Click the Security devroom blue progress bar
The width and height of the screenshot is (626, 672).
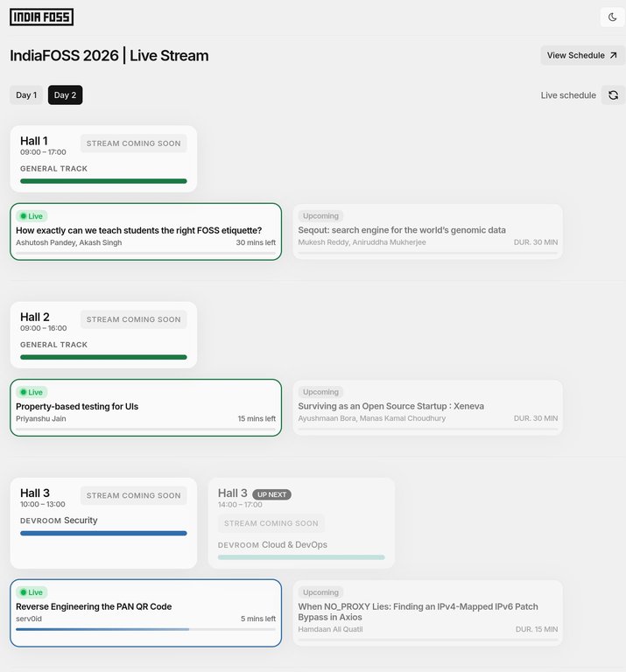click(x=103, y=533)
